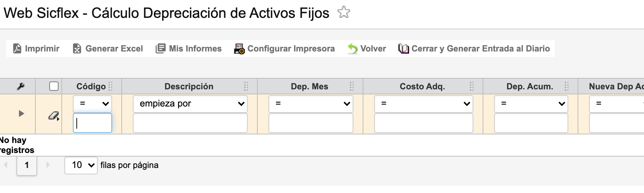Change the rows per page dropdown
Image resolution: width=644 pixels, height=193 pixels.
pyautogui.click(x=81, y=165)
